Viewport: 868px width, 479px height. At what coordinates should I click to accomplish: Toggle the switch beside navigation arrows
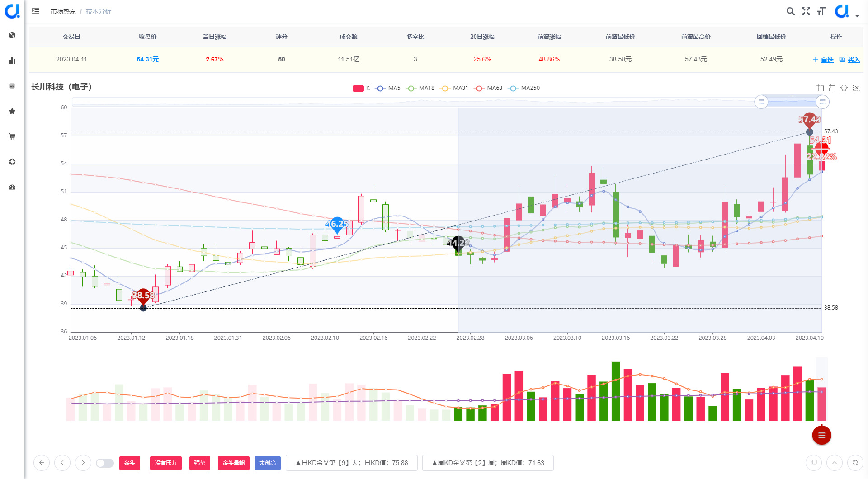(x=105, y=463)
